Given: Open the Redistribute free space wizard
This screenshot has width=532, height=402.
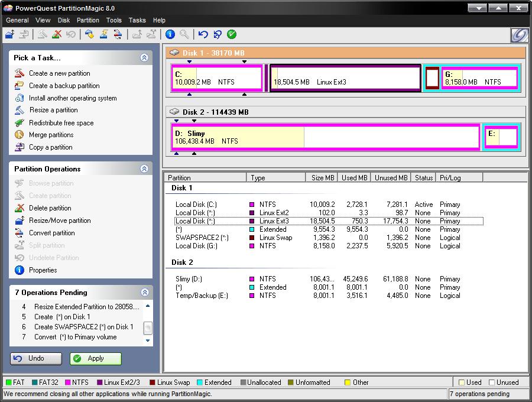Looking at the screenshot, I should pyautogui.click(x=61, y=122).
